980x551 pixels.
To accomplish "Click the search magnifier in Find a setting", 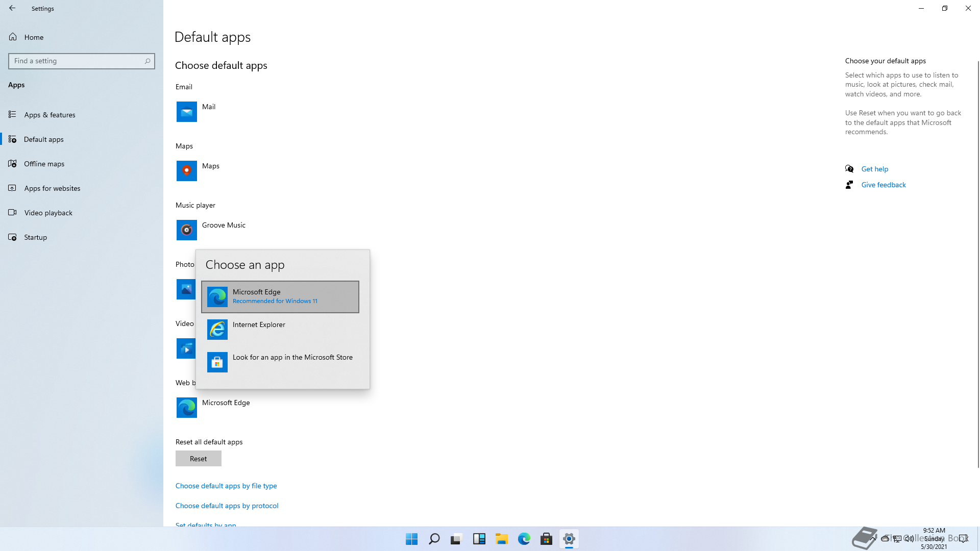I will point(148,61).
